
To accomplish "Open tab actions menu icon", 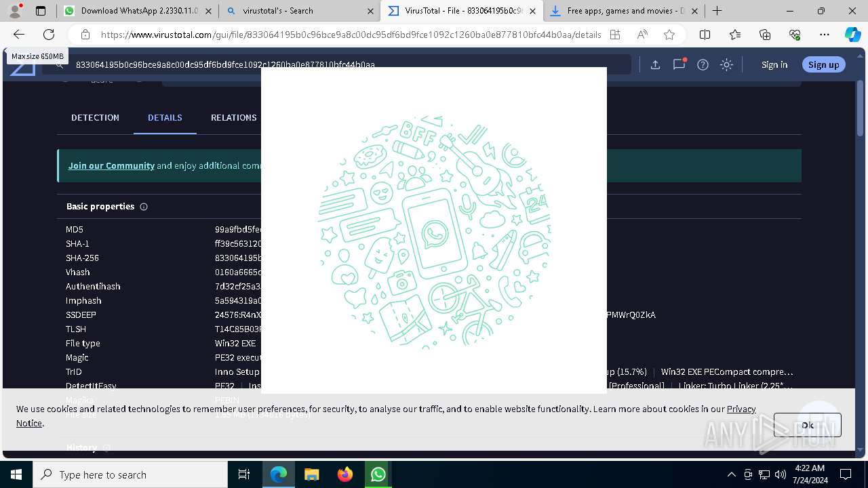I will tap(41, 11).
